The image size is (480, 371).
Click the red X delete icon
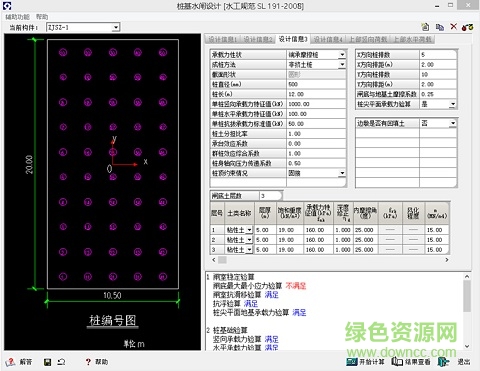point(454,27)
